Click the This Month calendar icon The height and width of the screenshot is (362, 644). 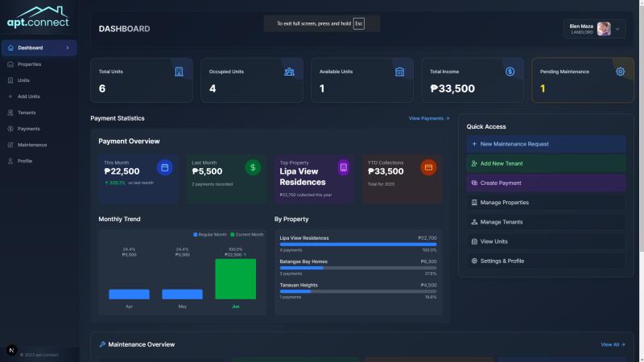point(165,167)
